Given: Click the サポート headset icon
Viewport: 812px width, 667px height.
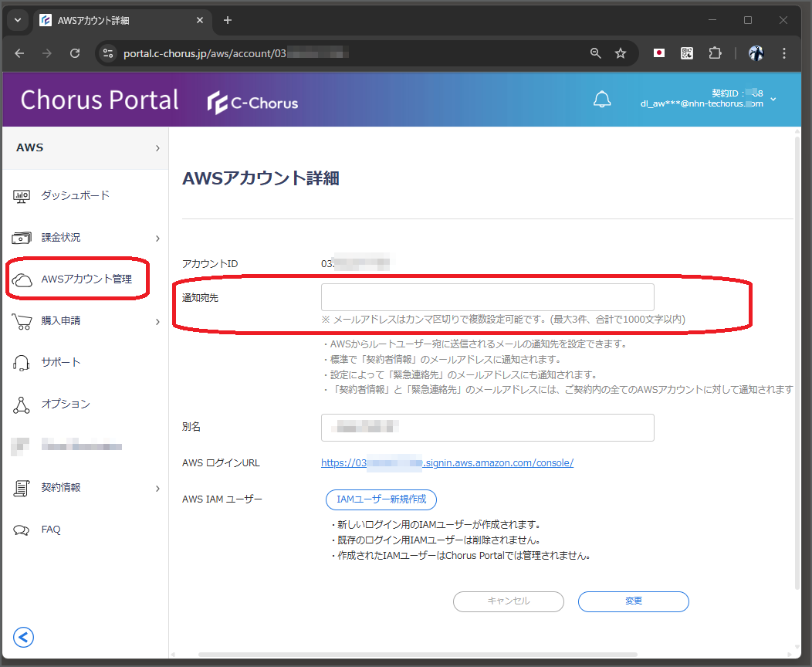Looking at the screenshot, I should [x=22, y=363].
